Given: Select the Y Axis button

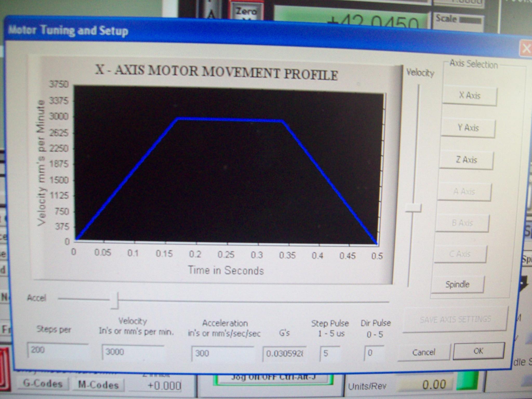Looking at the screenshot, I should pos(468,128).
